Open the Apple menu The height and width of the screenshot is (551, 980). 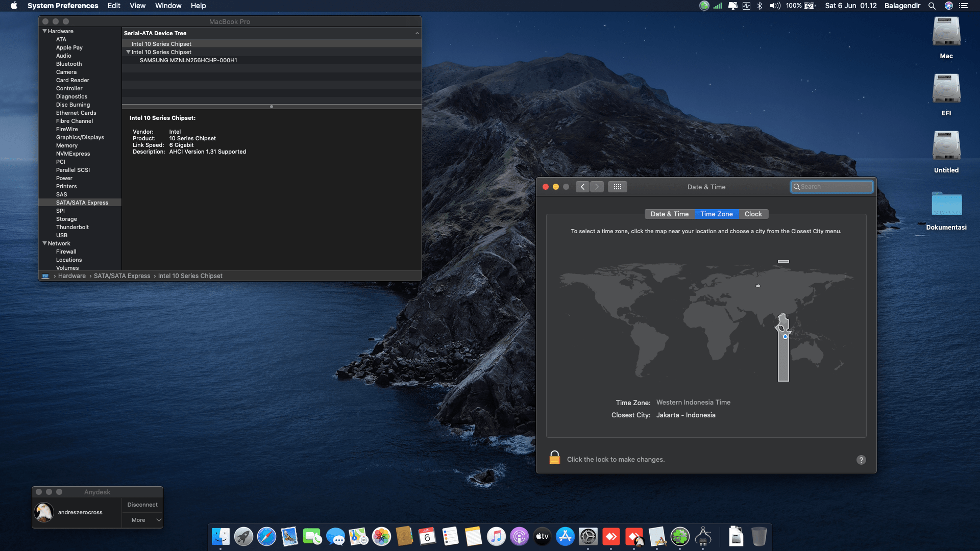[14, 6]
